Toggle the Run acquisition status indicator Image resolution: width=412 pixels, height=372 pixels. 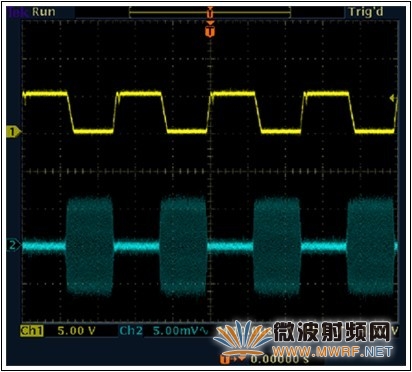tap(44, 12)
